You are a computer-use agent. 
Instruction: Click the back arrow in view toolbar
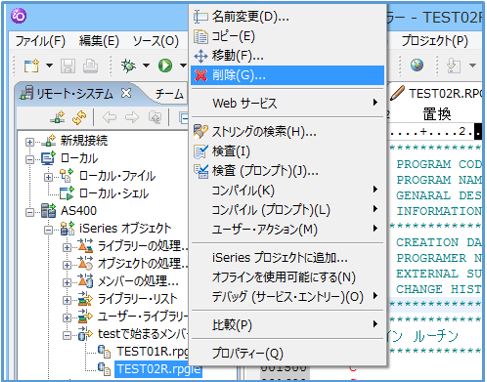pyautogui.click(x=109, y=117)
